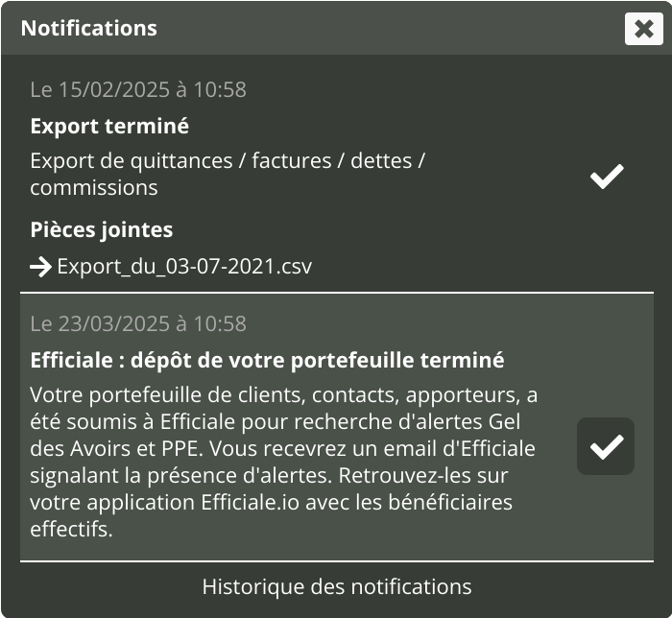Click the "Pièces jointes" heading
This screenshot has height=618, width=672.
(102, 230)
